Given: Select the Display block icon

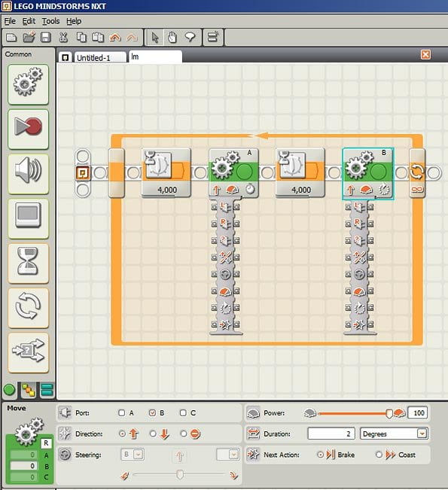Looking at the screenshot, I should point(28,218).
